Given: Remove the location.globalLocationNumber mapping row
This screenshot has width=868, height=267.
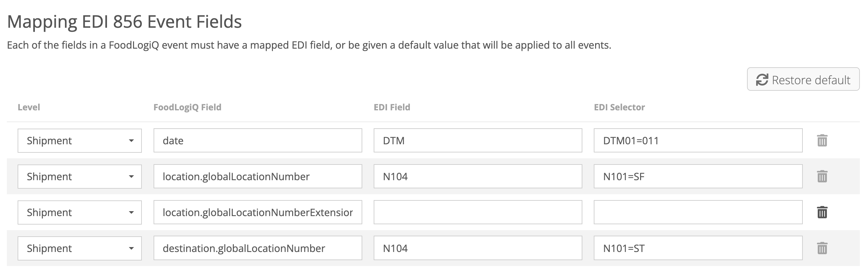Looking at the screenshot, I should tap(822, 176).
